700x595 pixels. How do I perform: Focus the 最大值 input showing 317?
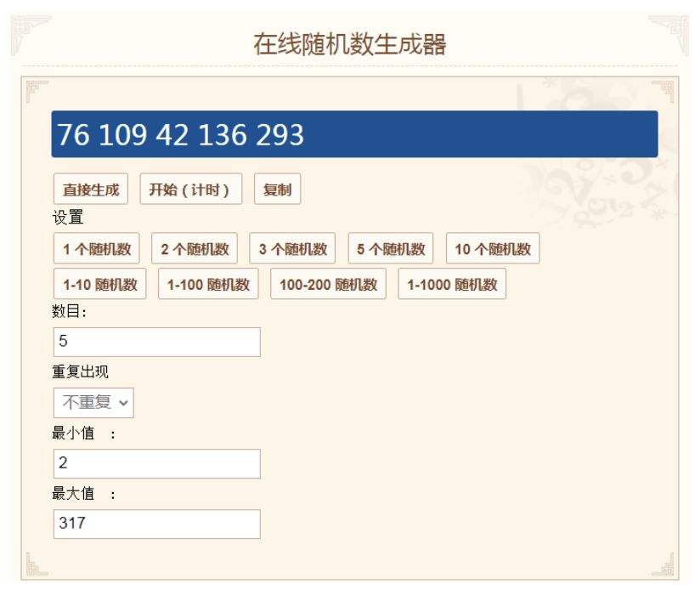pyautogui.click(x=156, y=524)
